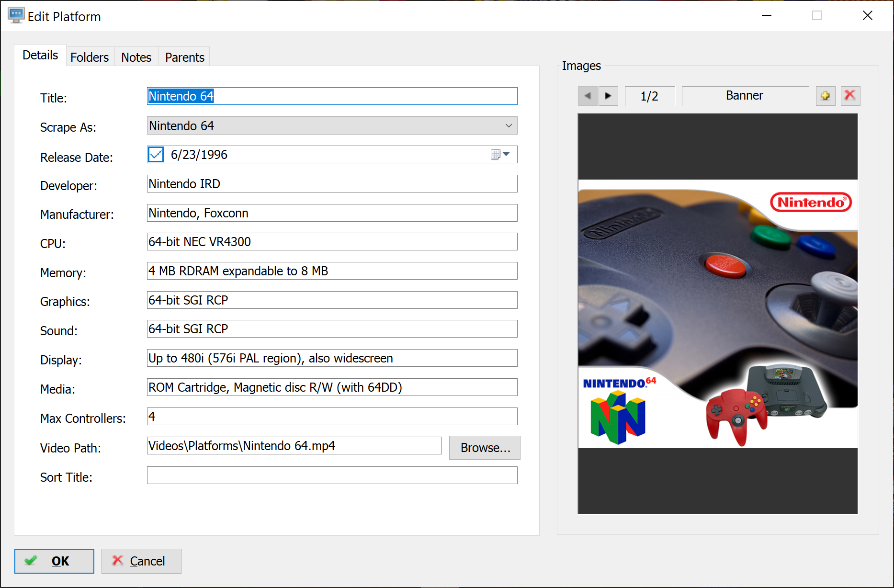This screenshot has width=894, height=588.
Task: Click the release date value 6/23/1996
Action: click(199, 155)
